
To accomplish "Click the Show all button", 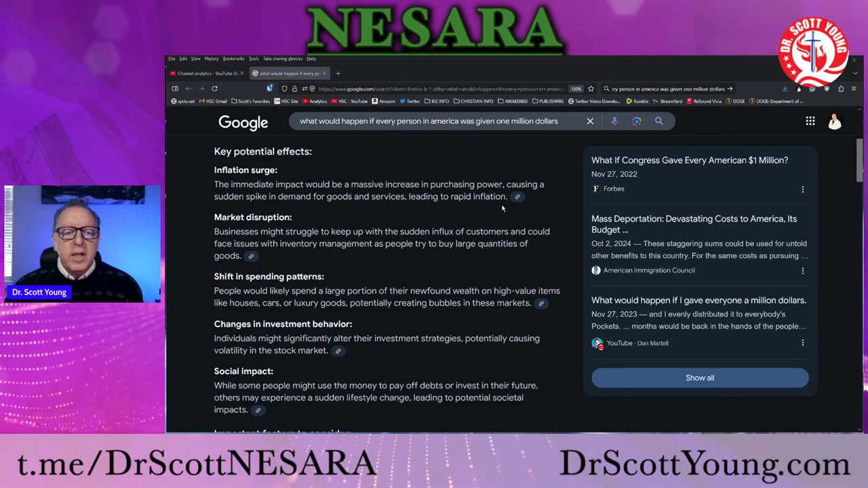I will 700,378.
